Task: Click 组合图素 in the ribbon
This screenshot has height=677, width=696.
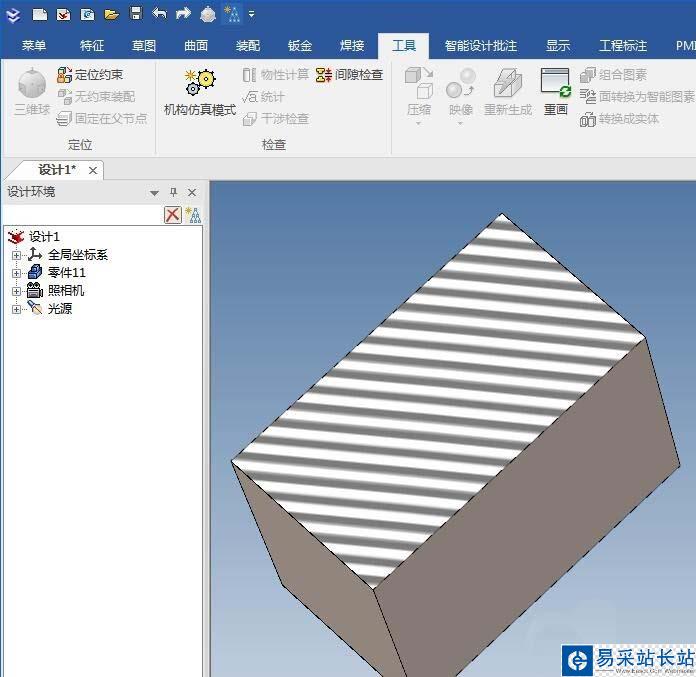Action: pos(613,75)
